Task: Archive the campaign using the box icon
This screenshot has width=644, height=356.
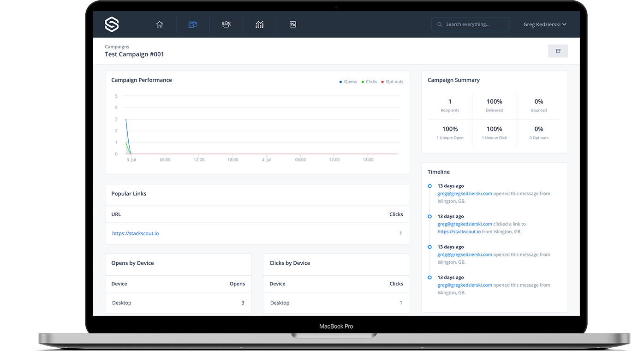Action: click(x=558, y=51)
